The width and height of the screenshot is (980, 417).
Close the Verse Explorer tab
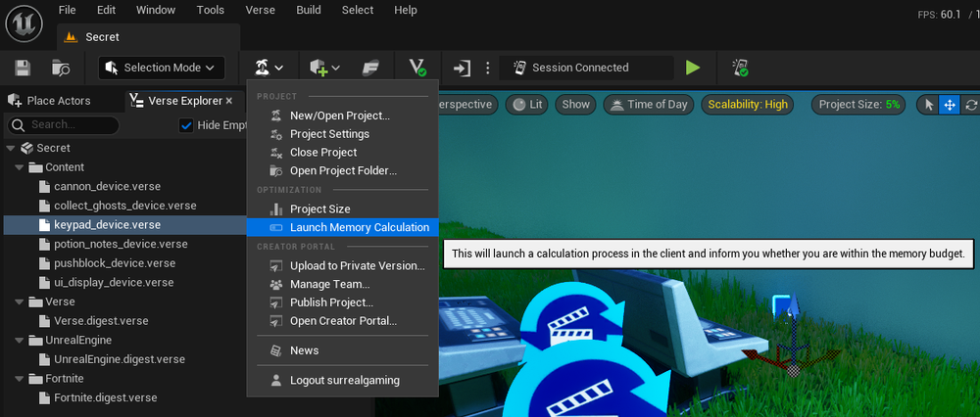pos(229,101)
